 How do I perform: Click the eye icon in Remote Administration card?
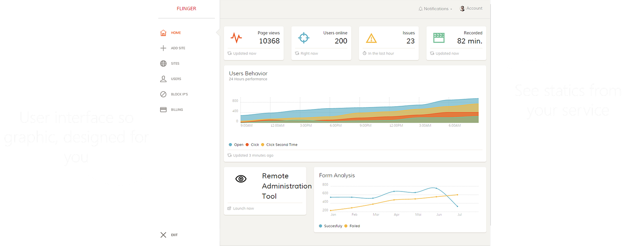(x=241, y=179)
